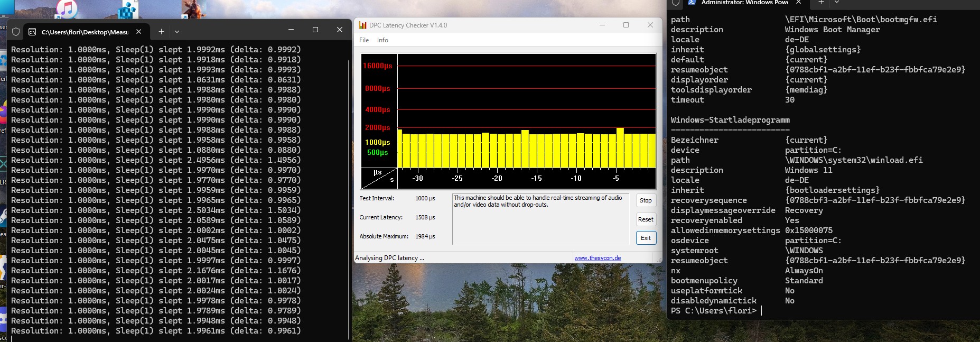980x342 pixels.
Task: Click the DPC Latency Checker title icon
Action: tap(362, 25)
